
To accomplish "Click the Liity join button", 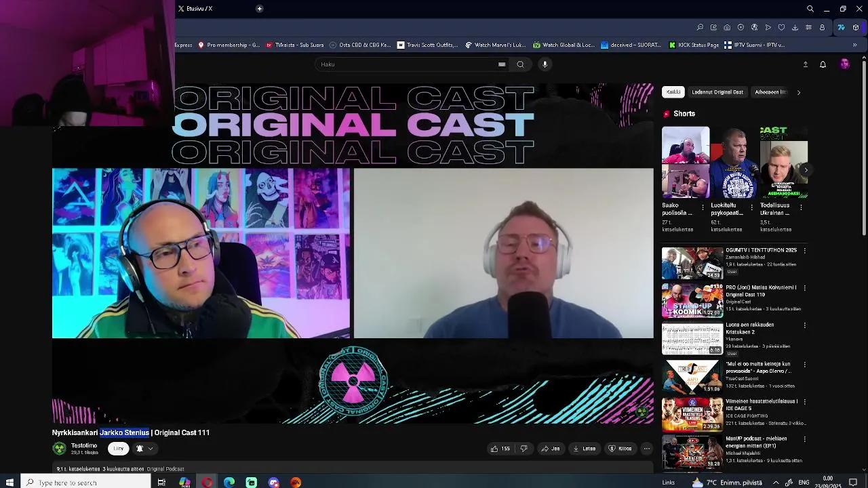I will (x=119, y=449).
